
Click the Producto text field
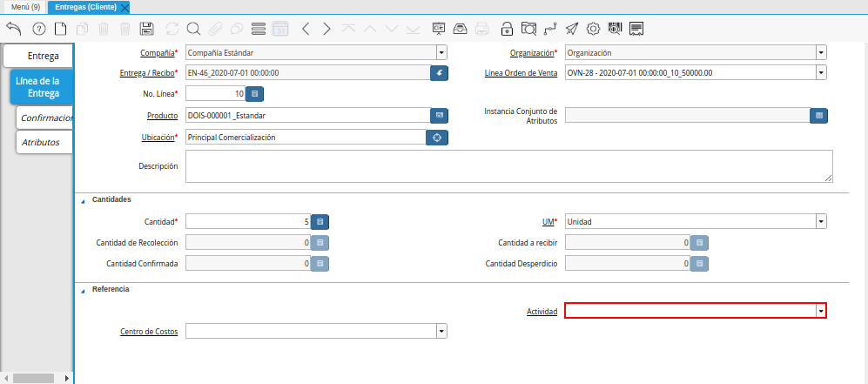[x=308, y=115]
